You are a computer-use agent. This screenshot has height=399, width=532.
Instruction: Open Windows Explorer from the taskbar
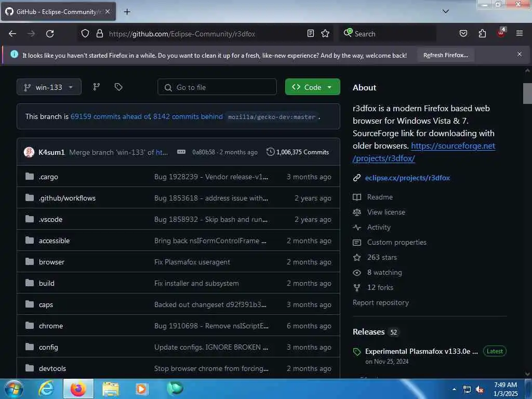pos(111,389)
